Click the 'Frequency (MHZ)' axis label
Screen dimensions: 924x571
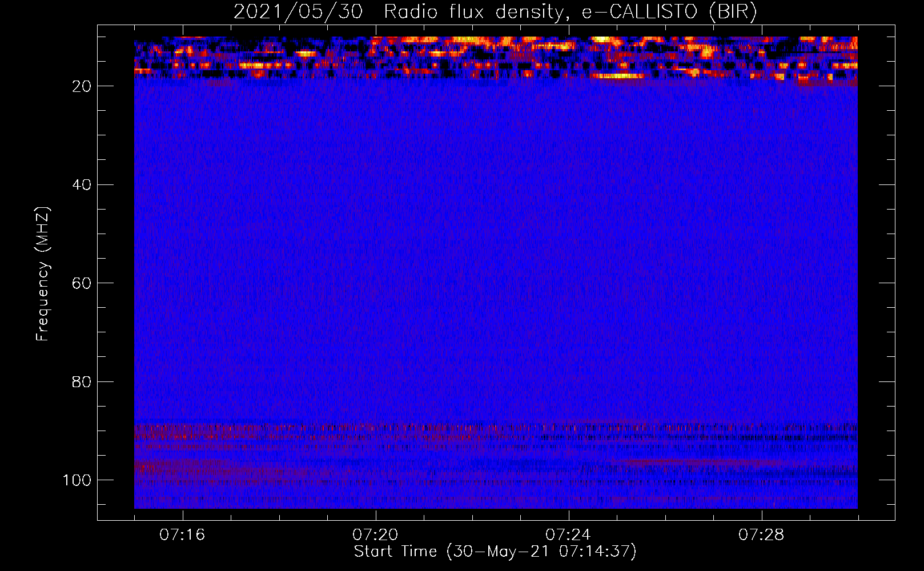[x=43, y=274]
